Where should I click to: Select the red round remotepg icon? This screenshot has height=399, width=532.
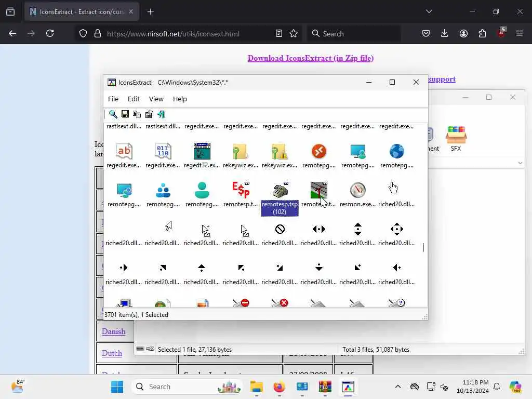point(318,151)
